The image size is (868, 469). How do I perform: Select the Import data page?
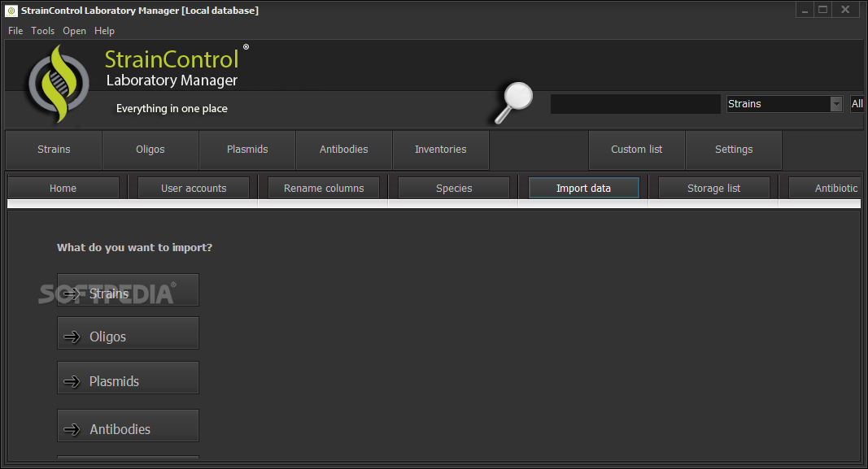pos(583,188)
